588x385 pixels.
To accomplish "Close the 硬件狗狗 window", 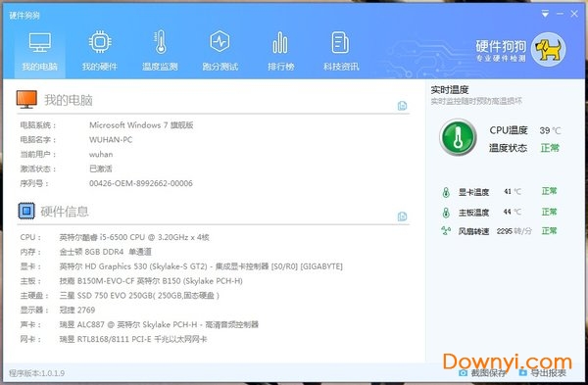I will [574, 14].
